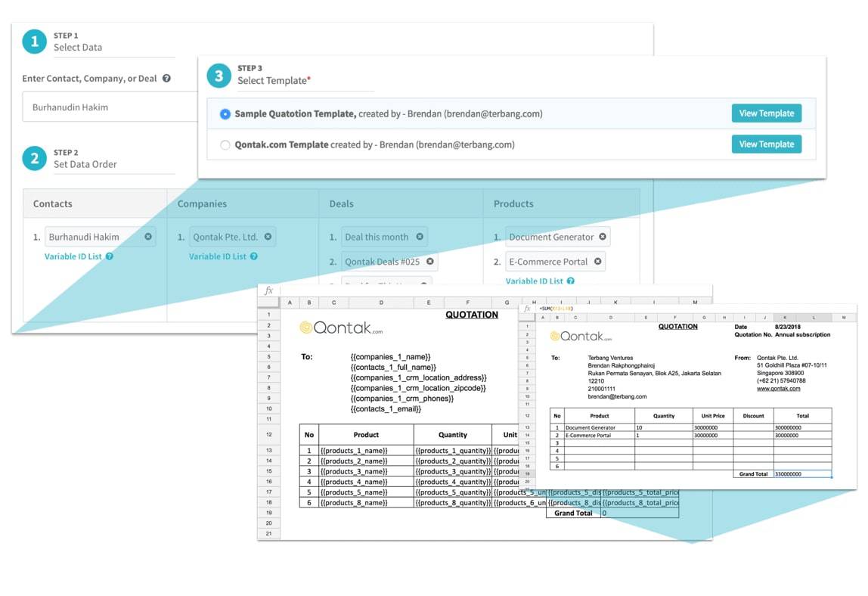Click the Terbang Ventures cell in generated quotation
This screenshot has width=868, height=596.
click(610, 358)
